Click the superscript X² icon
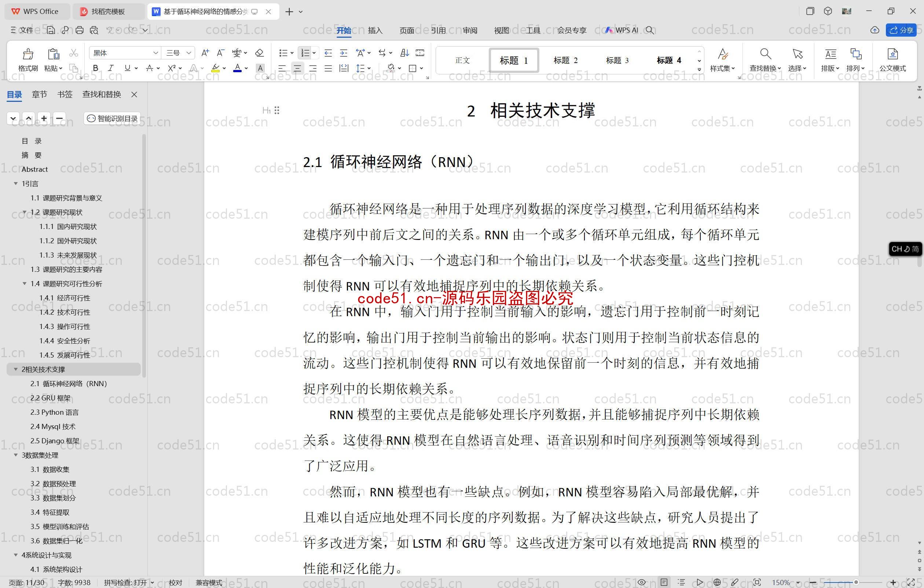Image resolution: width=924 pixels, height=588 pixels. (172, 68)
